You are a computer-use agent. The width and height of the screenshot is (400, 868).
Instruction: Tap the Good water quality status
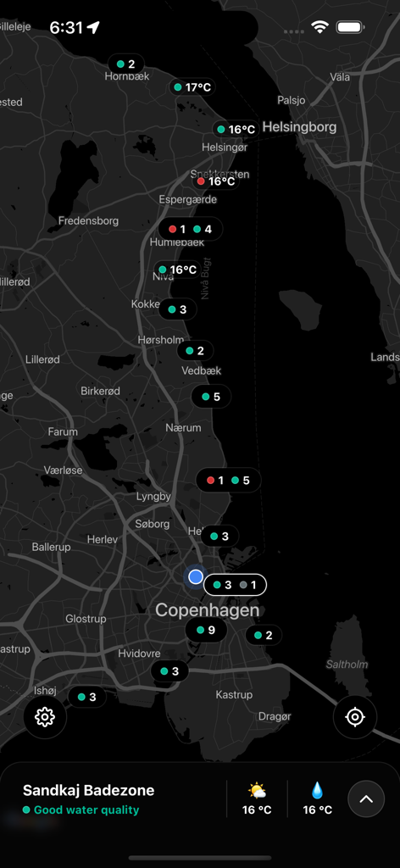(81, 810)
